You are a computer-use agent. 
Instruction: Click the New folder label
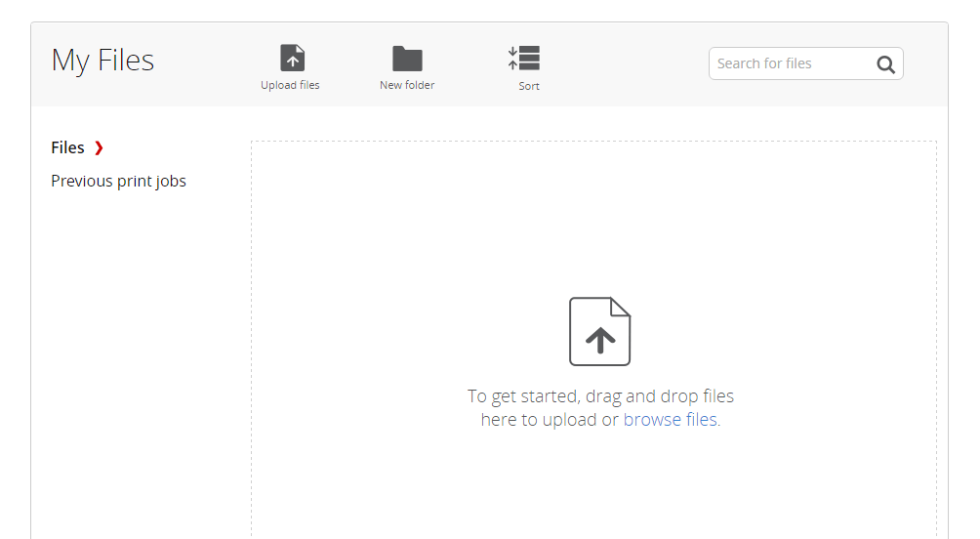point(407,85)
